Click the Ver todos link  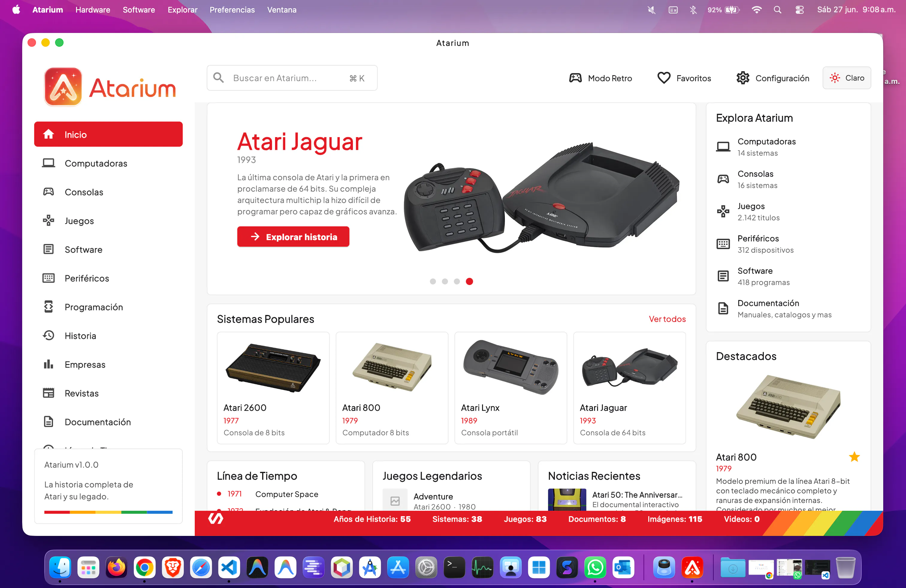pyautogui.click(x=667, y=319)
